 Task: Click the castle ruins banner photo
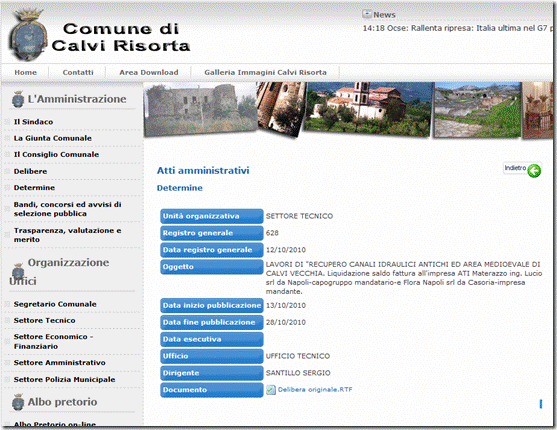[x=201, y=109]
